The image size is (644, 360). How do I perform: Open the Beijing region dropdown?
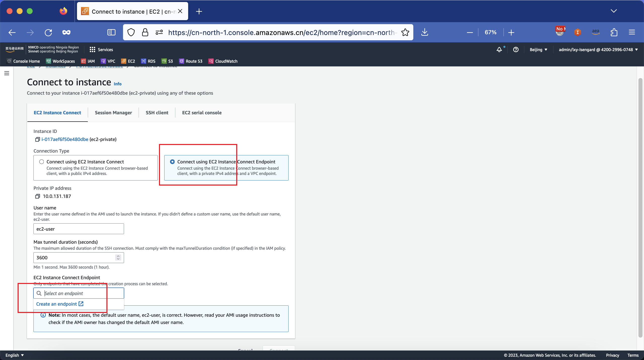538,50
